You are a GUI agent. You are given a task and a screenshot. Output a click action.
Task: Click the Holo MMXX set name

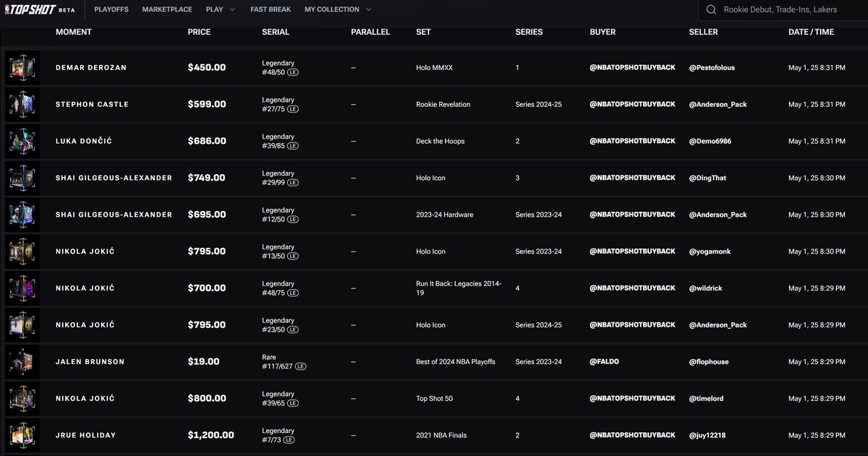click(433, 67)
